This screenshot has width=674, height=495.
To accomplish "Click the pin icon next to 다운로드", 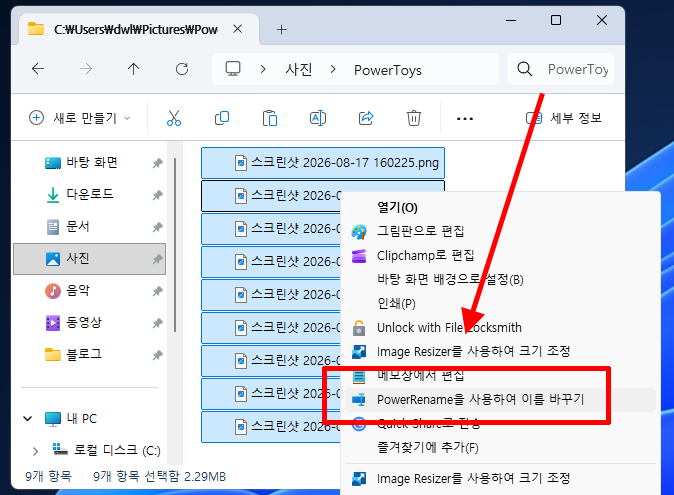I will coord(157,195).
